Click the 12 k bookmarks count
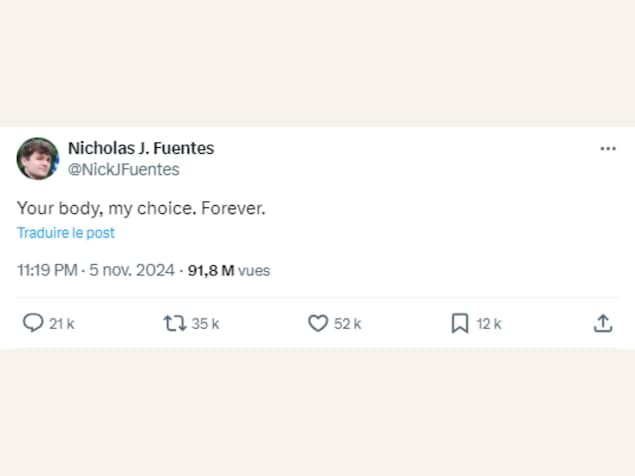This screenshot has width=635, height=476. pyautogui.click(x=489, y=323)
